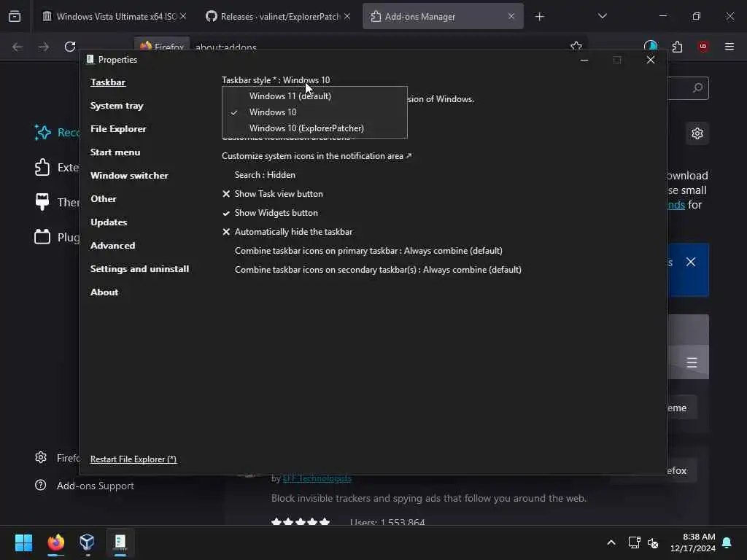The height and width of the screenshot is (560, 747).
Task: Open the theme preview hamburger icon
Action: [692, 363]
